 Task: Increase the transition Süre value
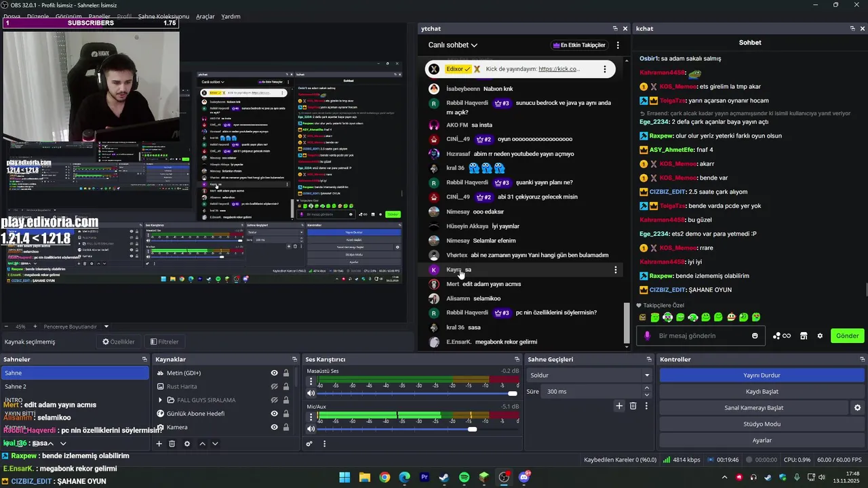pos(646,388)
